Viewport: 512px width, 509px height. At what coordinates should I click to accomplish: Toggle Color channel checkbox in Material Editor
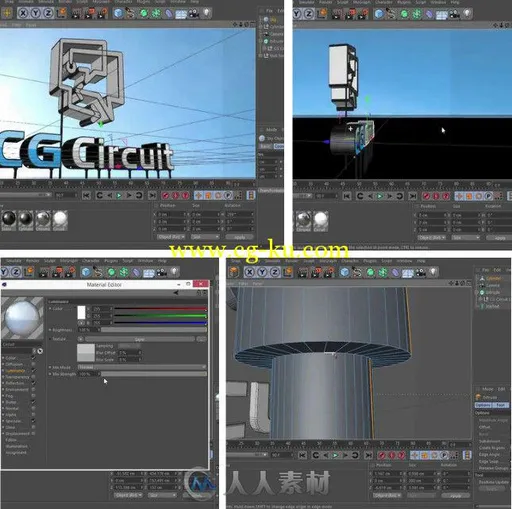coord(33,358)
